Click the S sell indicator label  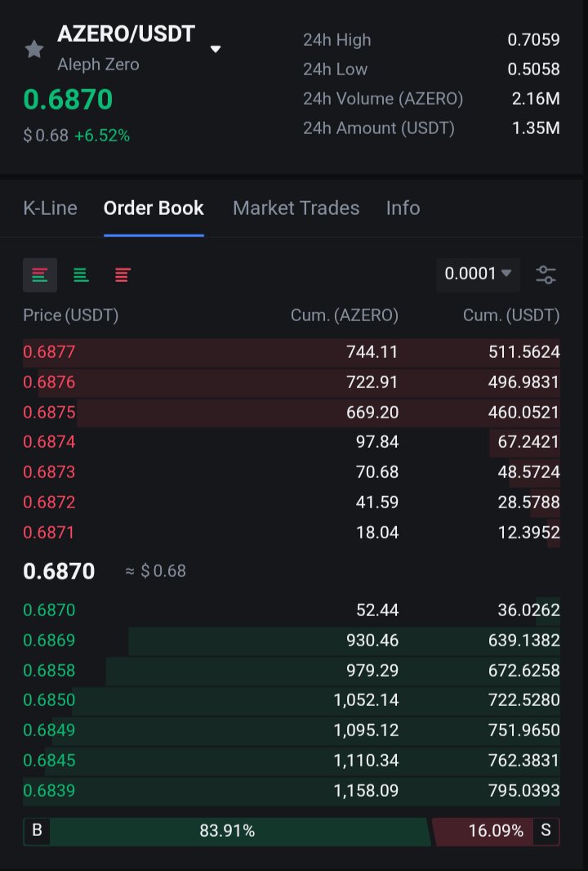(546, 830)
